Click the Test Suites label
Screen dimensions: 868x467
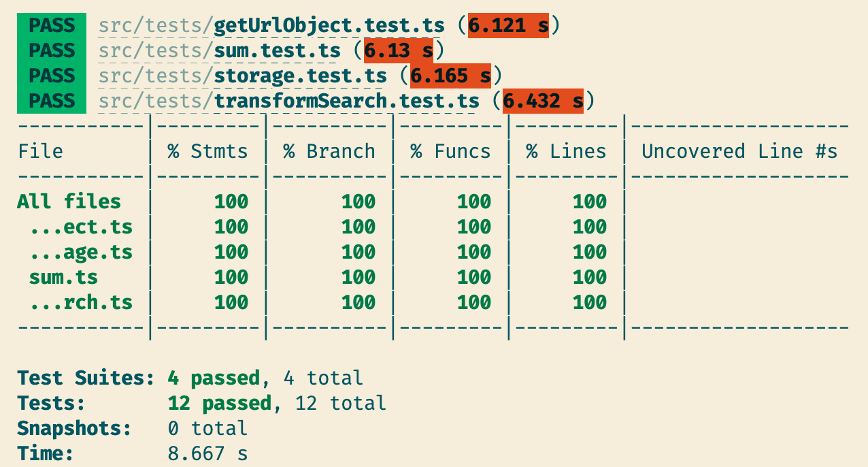tap(86, 378)
